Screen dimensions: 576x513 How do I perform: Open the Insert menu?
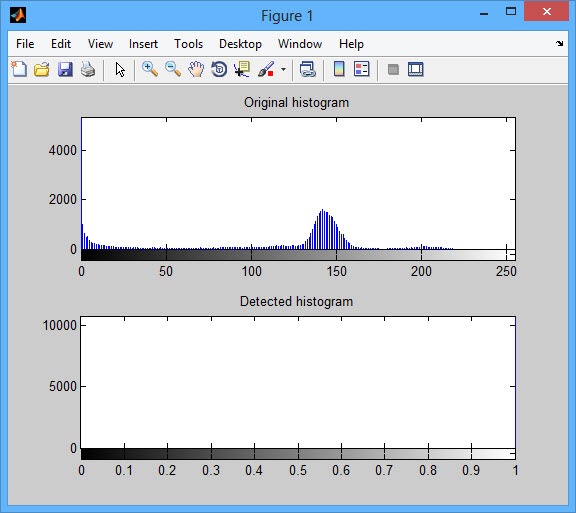coord(143,44)
